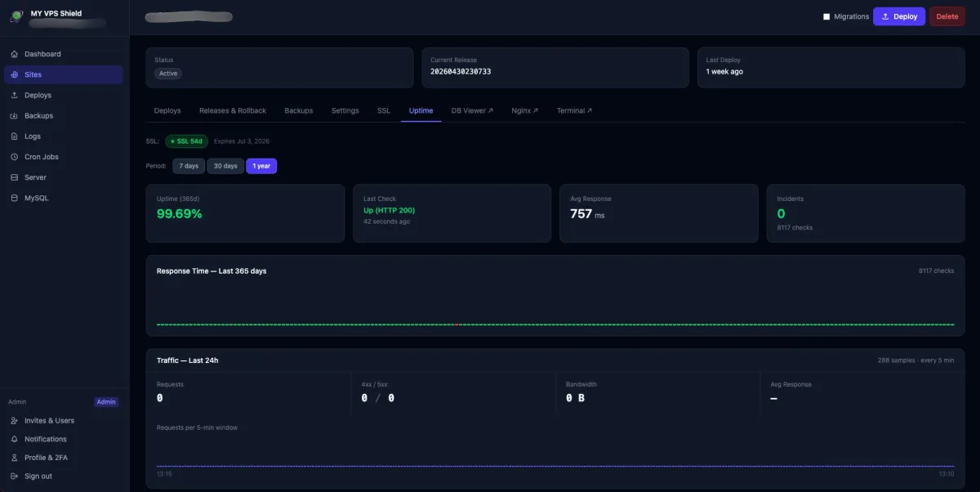Click the 1 week ago last deploy text

point(724,72)
